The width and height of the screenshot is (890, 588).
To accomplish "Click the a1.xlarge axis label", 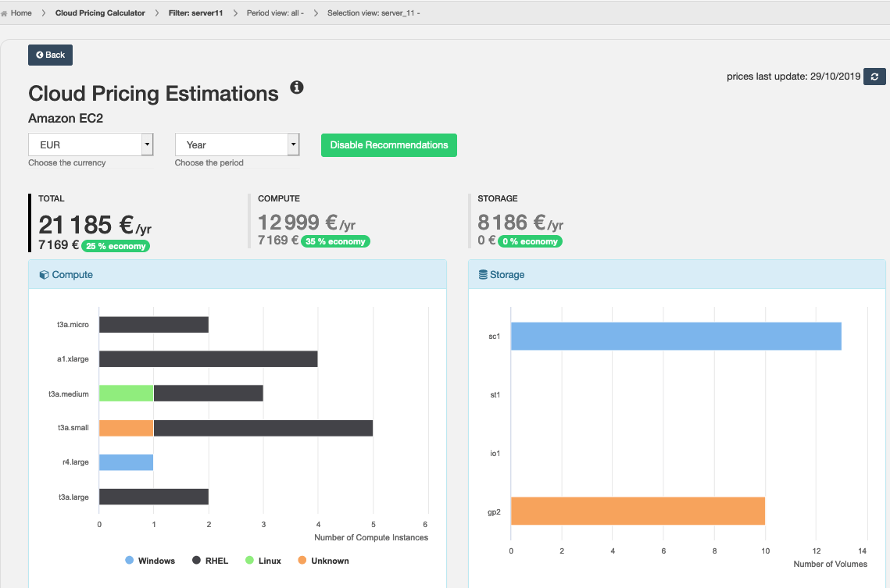I will coord(73,359).
